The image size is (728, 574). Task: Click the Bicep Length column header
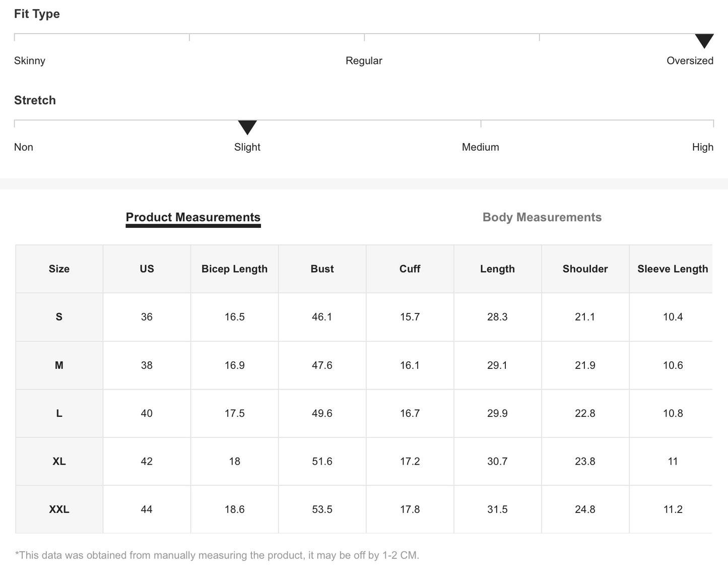[x=234, y=269]
